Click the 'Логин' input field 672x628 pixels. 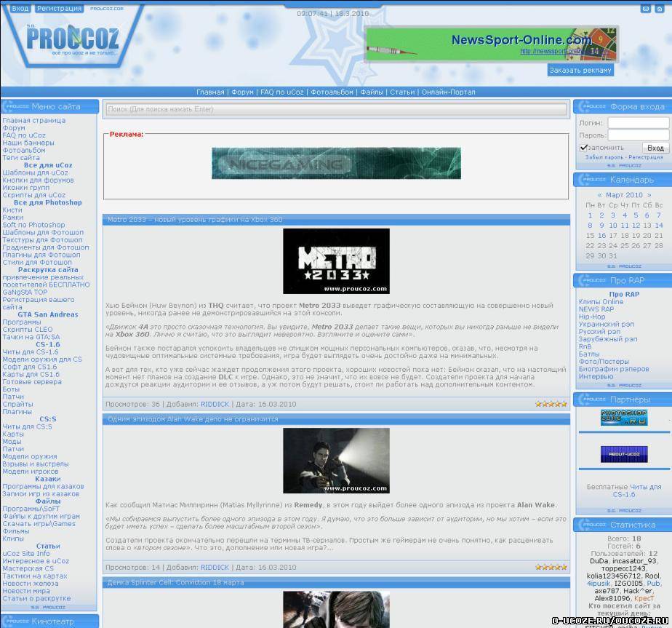point(638,123)
